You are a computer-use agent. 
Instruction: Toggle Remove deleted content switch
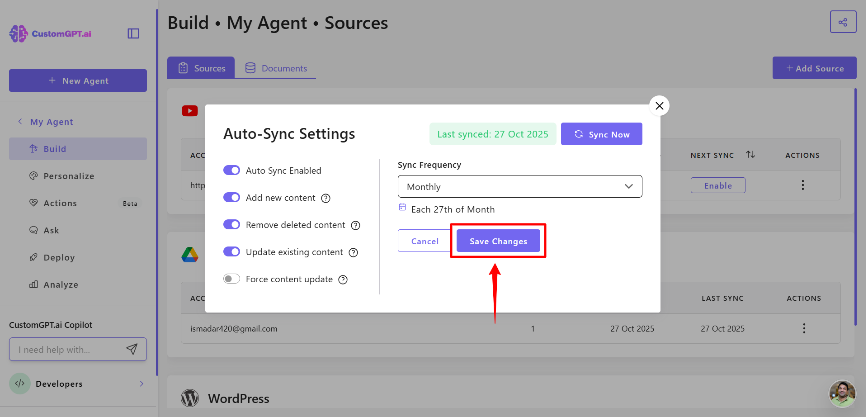click(232, 224)
